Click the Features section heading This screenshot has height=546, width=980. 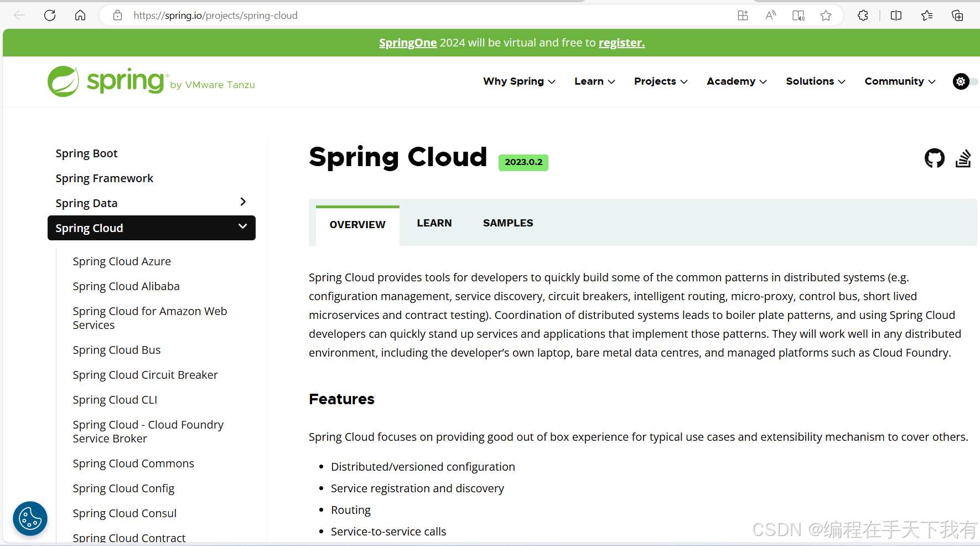pyautogui.click(x=341, y=399)
